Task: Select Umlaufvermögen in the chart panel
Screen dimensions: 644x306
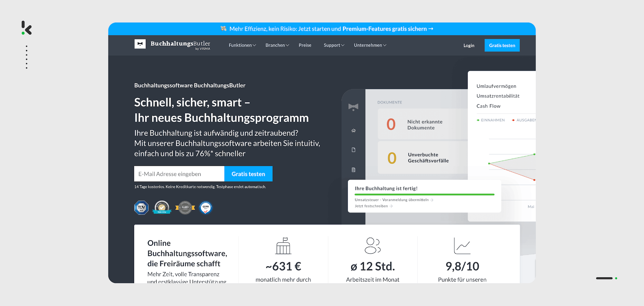Action: click(x=496, y=86)
